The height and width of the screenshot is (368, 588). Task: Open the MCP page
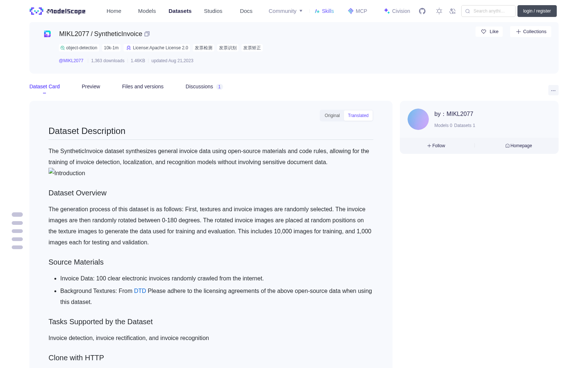pos(357,11)
